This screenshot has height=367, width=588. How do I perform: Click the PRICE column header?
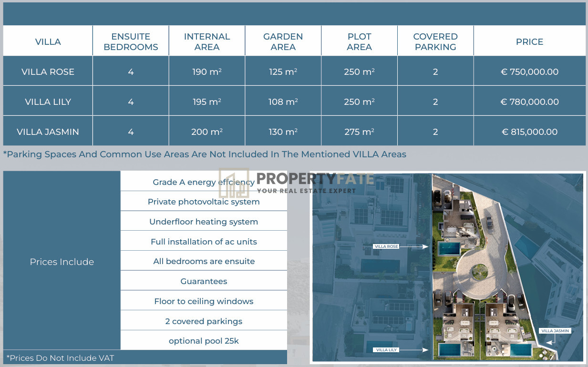[x=529, y=41]
